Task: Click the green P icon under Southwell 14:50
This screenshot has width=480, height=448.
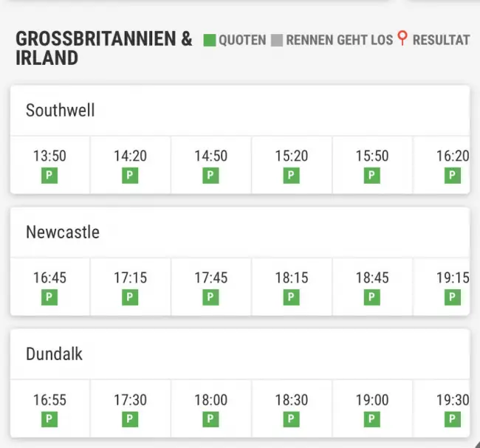Action: pyautogui.click(x=210, y=176)
